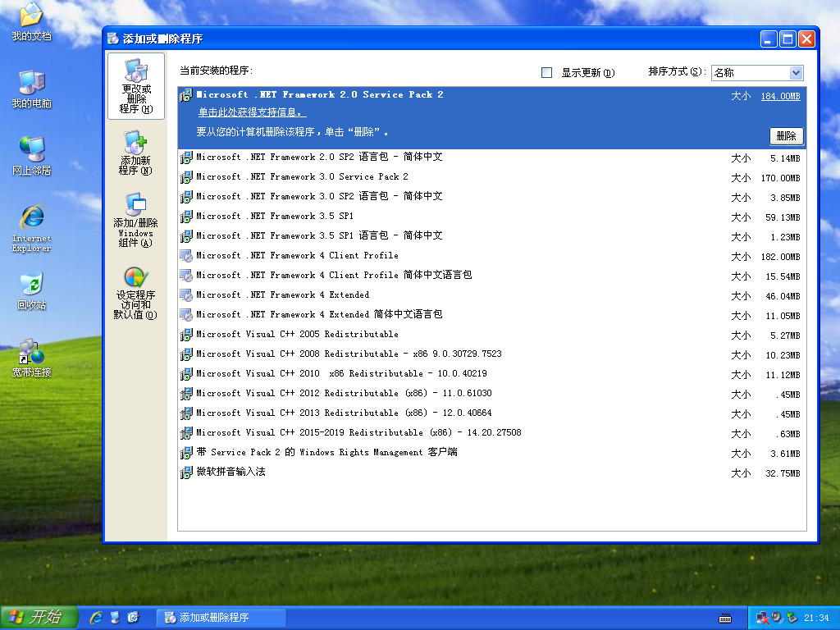The height and width of the screenshot is (630, 840).
Task: Minimize the 添加或删除程序 window
Action: click(x=769, y=39)
